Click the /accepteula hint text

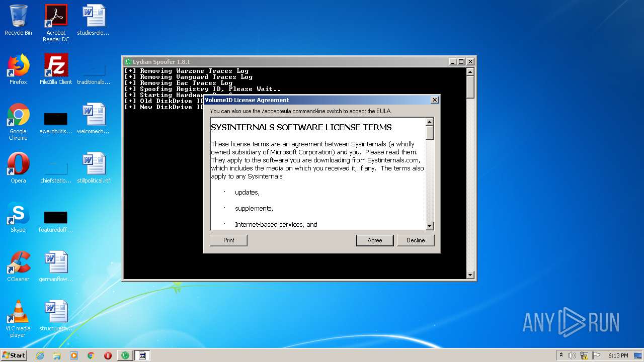(x=300, y=111)
